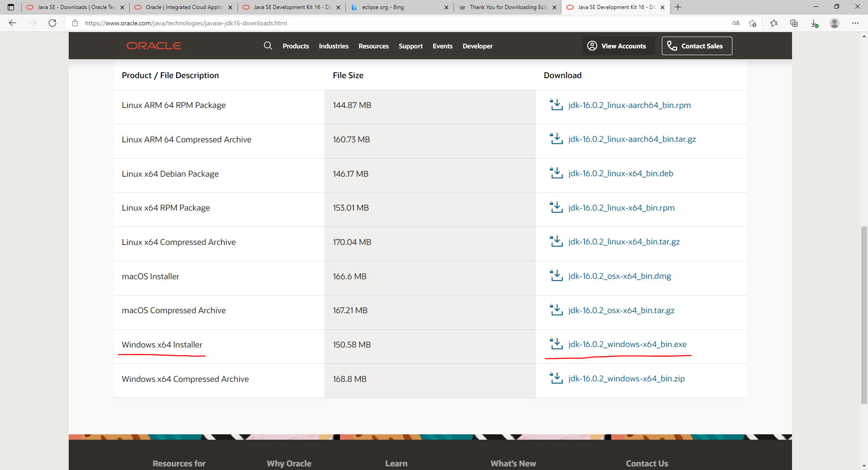The width and height of the screenshot is (868, 470).
Task: Open the Products menu
Action: 296,46
